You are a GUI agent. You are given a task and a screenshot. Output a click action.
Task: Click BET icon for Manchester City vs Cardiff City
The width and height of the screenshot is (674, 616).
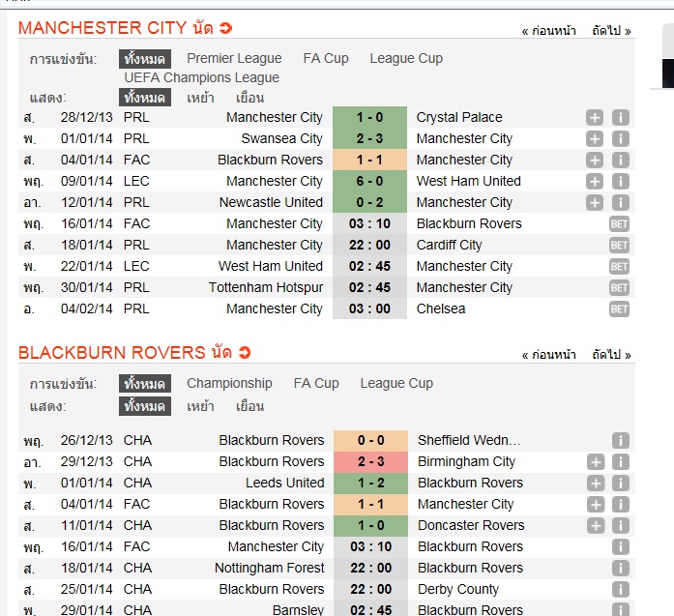[619, 245]
